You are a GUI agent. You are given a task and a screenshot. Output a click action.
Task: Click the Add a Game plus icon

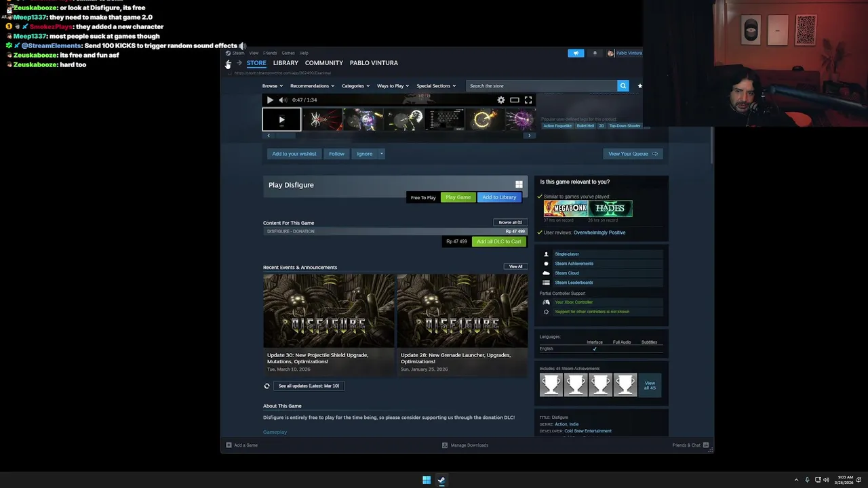click(229, 445)
